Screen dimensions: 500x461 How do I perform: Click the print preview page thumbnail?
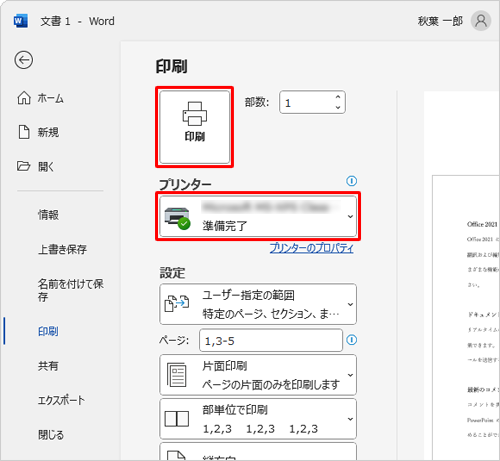(466, 317)
